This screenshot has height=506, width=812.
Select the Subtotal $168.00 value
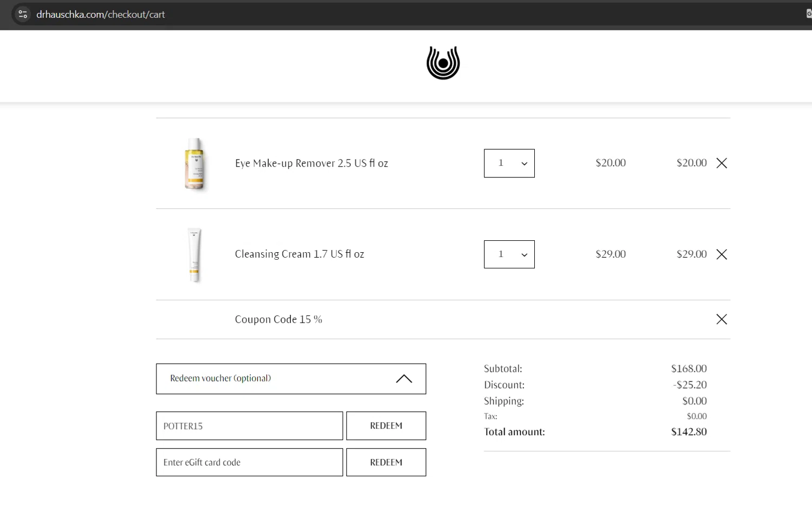(x=689, y=369)
